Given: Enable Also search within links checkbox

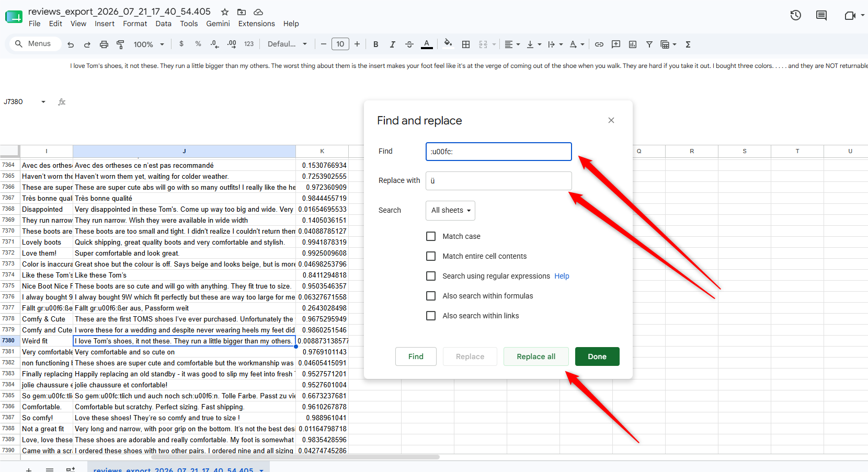Looking at the screenshot, I should pos(431,316).
